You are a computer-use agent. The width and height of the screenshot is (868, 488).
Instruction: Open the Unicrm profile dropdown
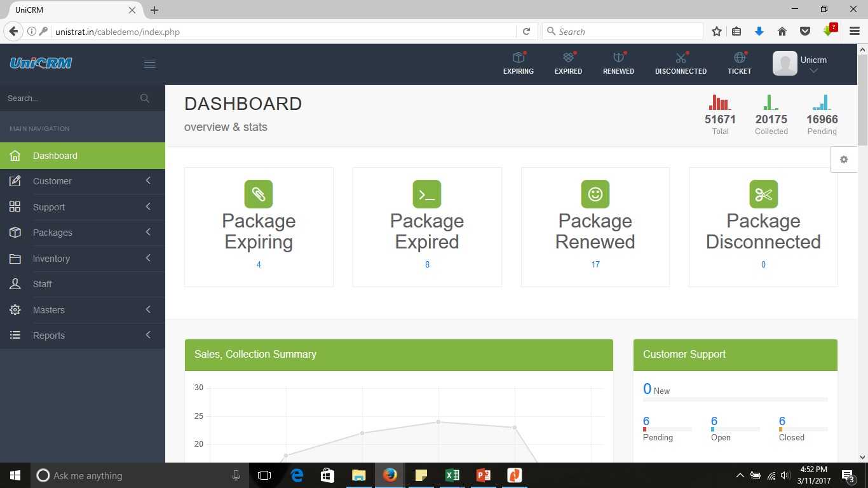click(813, 64)
